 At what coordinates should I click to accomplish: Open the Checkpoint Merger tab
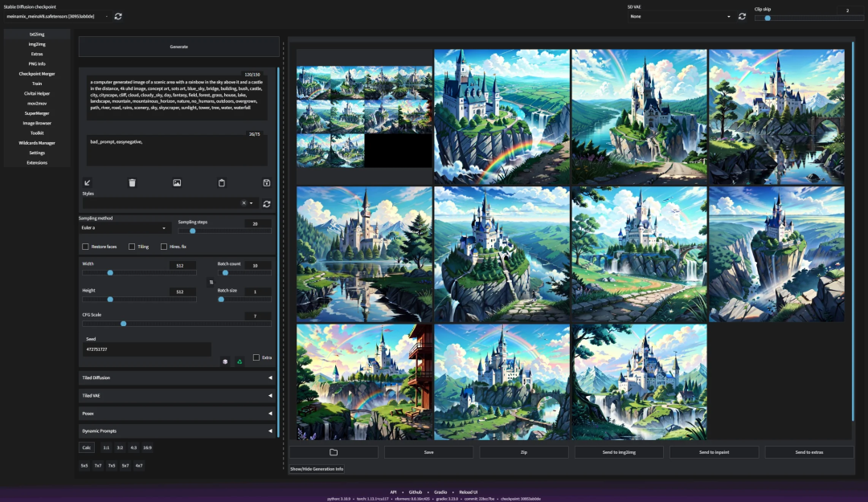37,74
